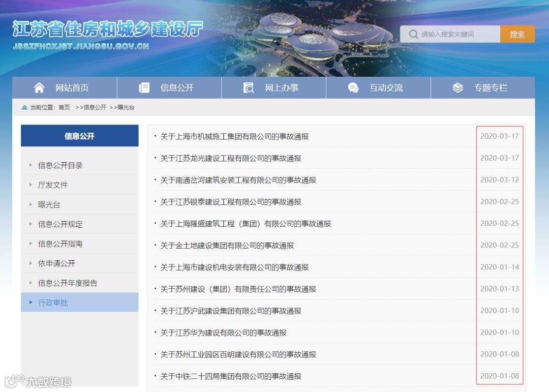Click the arrow bullet beside 厅发文件
Screen dimensions: 549x392
click(x=31, y=185)
